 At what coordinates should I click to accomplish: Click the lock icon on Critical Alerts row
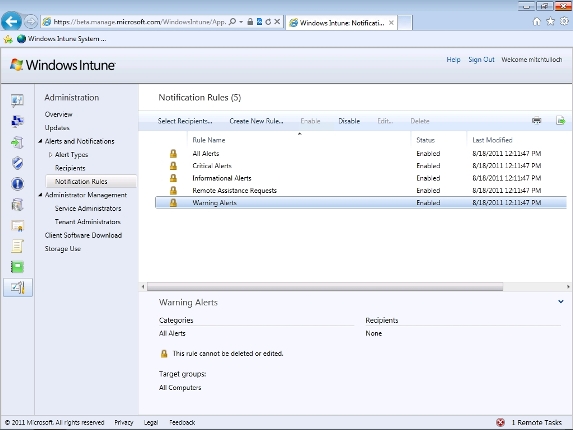point(173,166)
